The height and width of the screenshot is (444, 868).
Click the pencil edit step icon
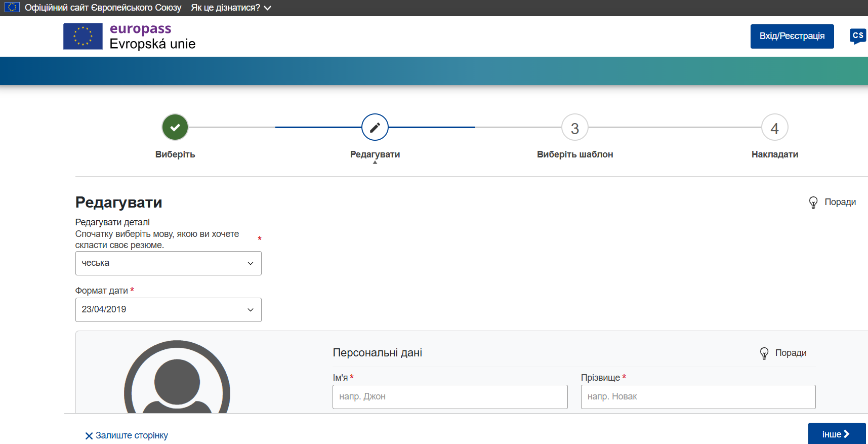point(375,127)
